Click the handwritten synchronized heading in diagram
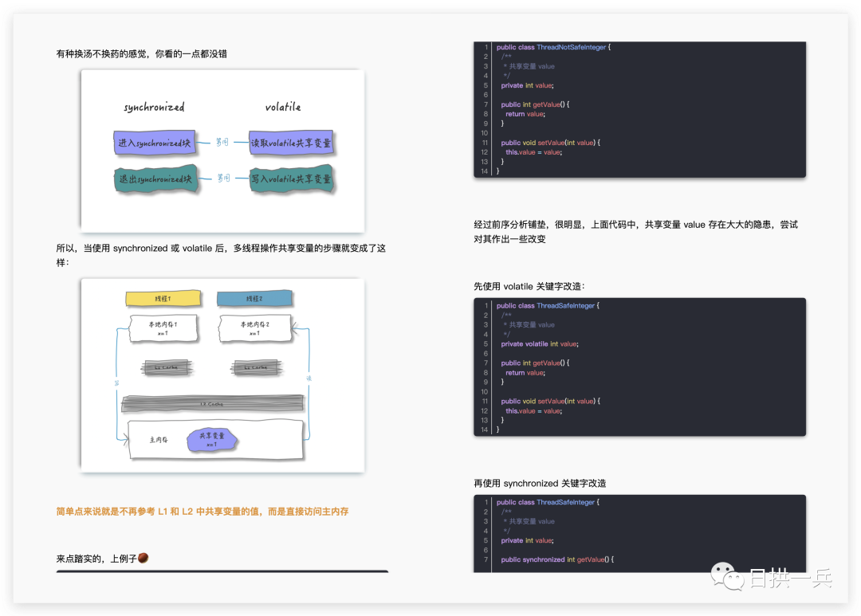Viewport: 861px width, 616px height. coord(155,107)
